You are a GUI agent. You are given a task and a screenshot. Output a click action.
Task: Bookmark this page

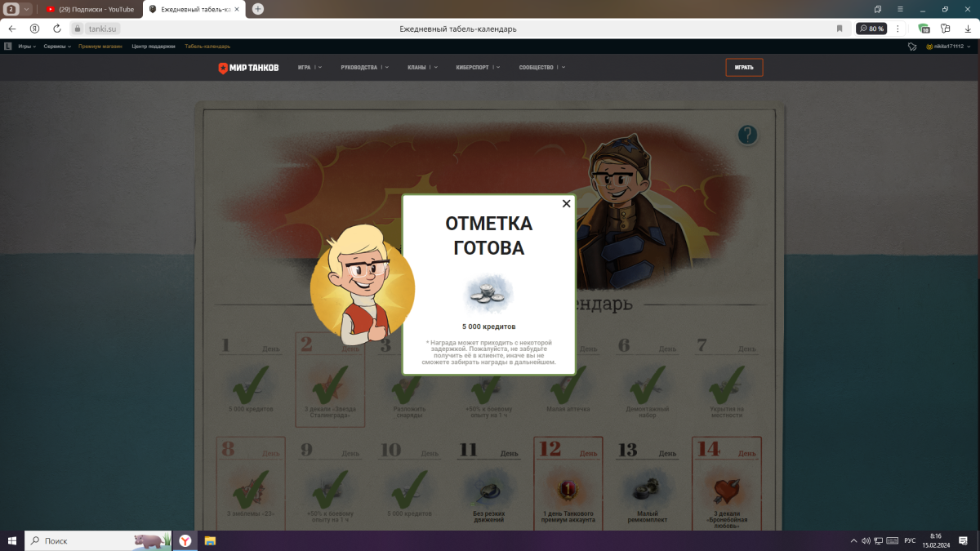point(840,29)
